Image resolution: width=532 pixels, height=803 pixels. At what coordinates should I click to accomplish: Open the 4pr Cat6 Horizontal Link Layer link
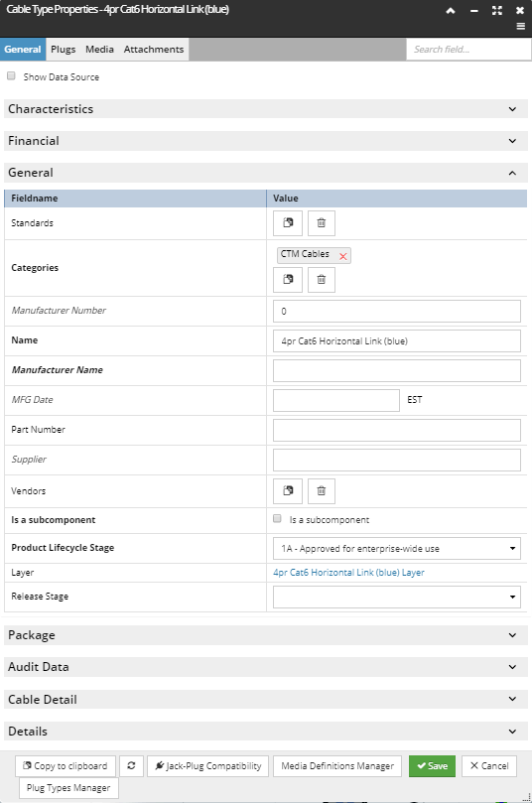tap(348, 573)
